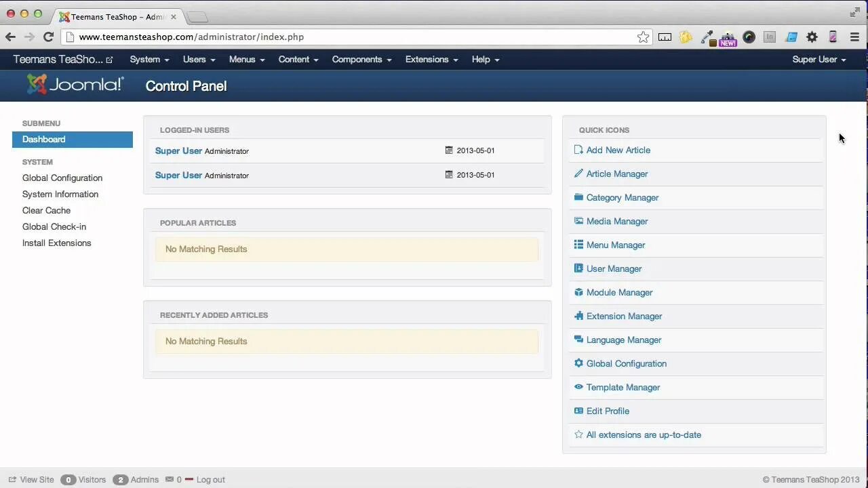Click the browser back arrow
Viewport: 868px width, 488px height.
coord(10,37)
